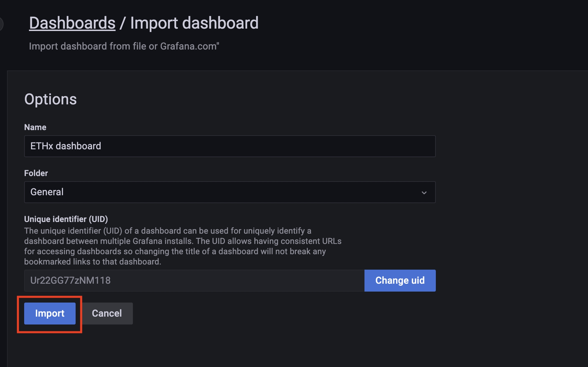Click the Name field label
The image size is (588, 367).
click(35, 127)
